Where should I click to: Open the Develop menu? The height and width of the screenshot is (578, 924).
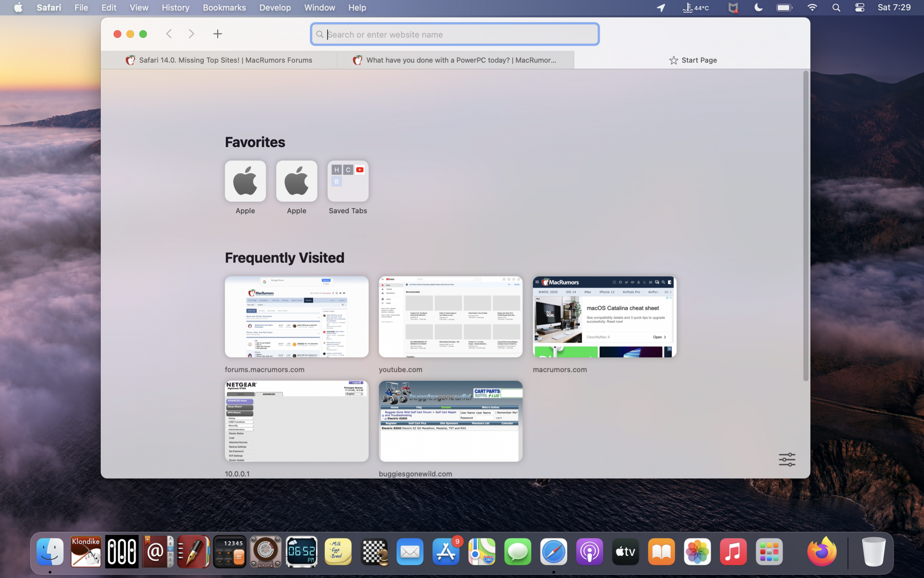275,7
